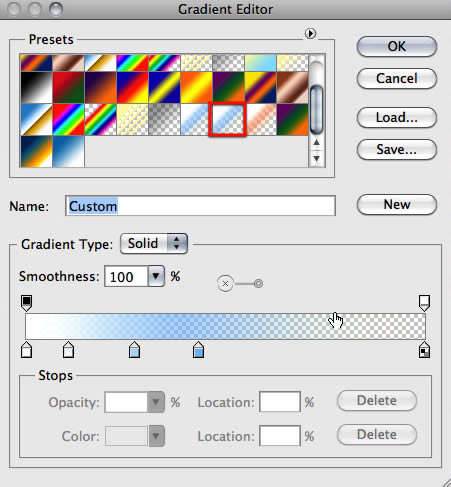
Task: Click the Load... button
Action: 397,117
